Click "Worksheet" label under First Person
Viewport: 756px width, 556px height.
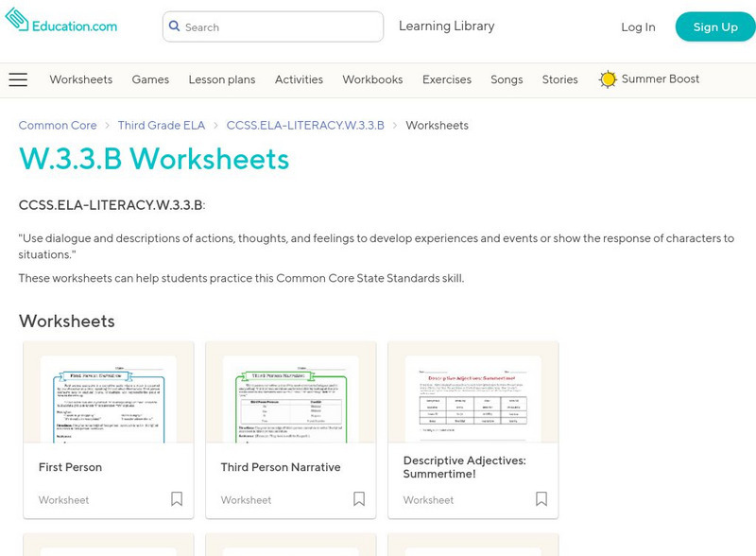click(63, 500)
